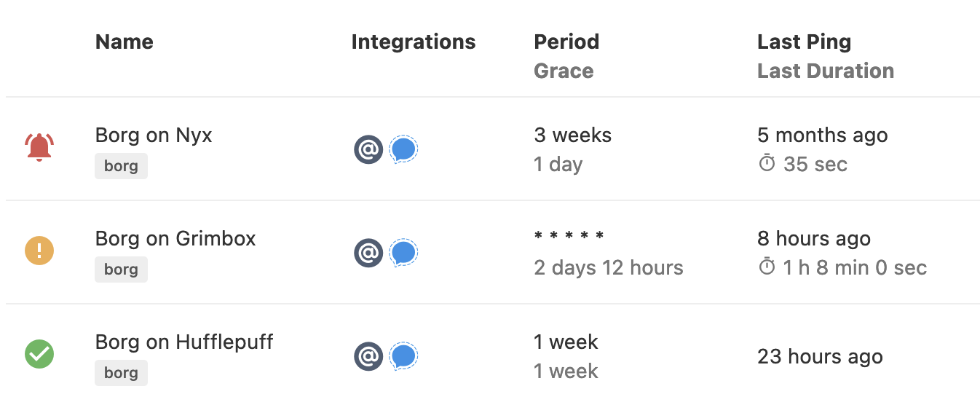Sort checks by Name column header
Viewport: 980px width, 405px height.
click(125, 42)
